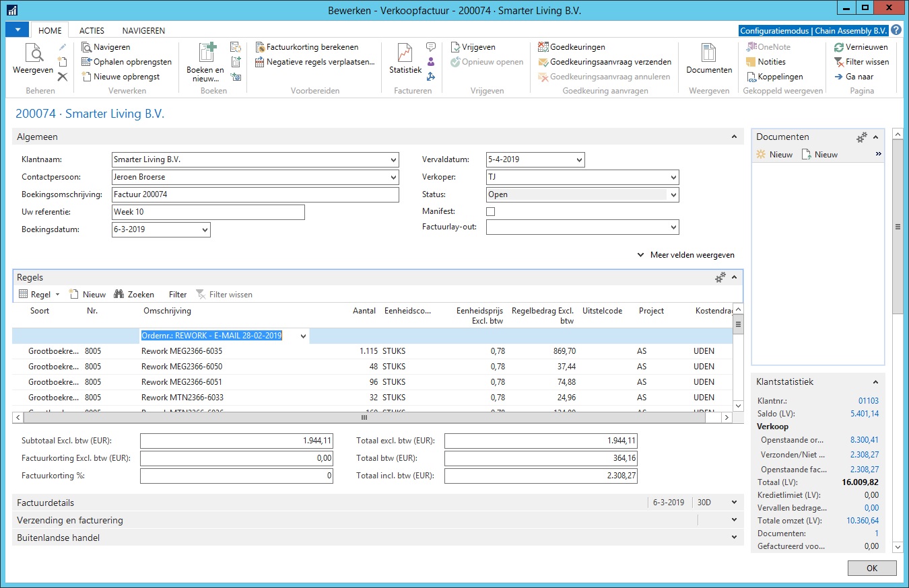Open Notities
Viewport: 909px width, 588px height.
tap(766, 62)
